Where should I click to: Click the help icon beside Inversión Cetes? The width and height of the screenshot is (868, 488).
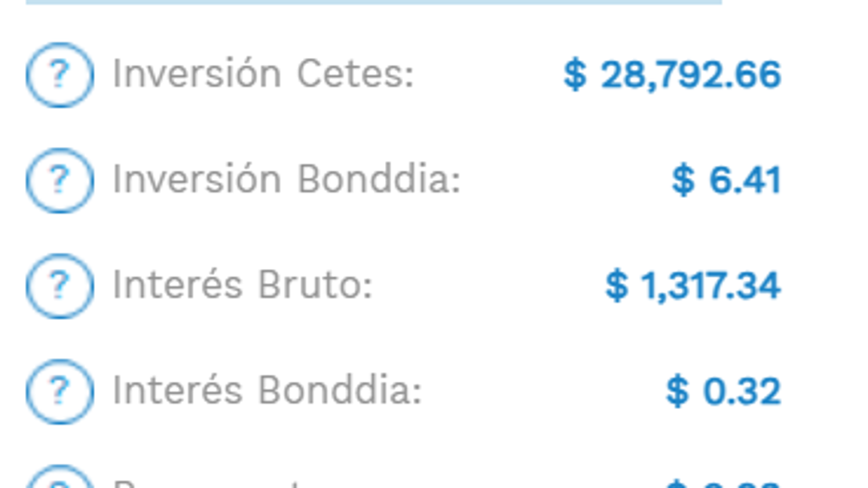tap(61, 73)
